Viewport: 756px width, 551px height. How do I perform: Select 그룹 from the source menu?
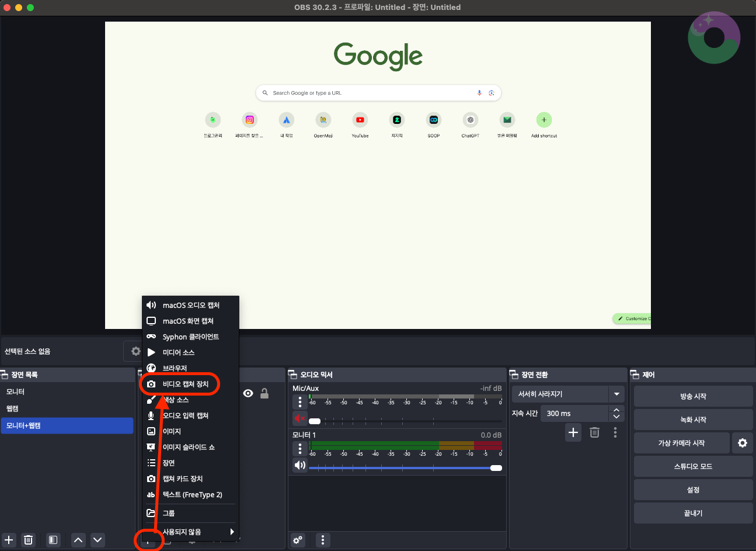(190, 513)
